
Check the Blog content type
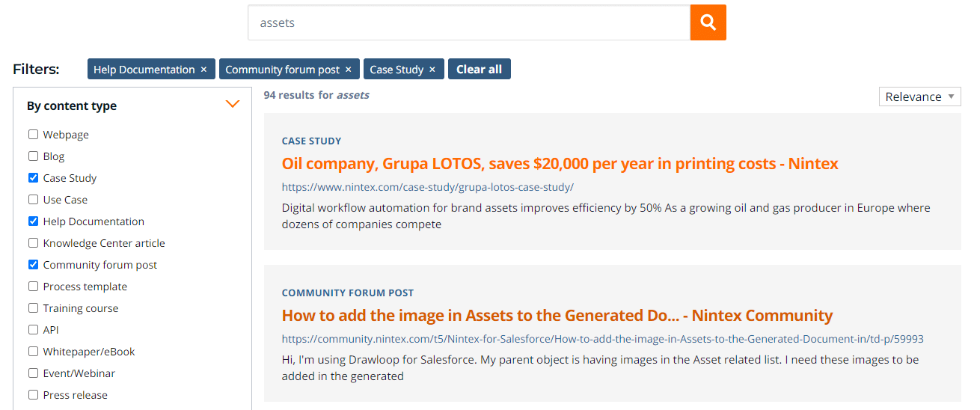click(x=33, y=156)
